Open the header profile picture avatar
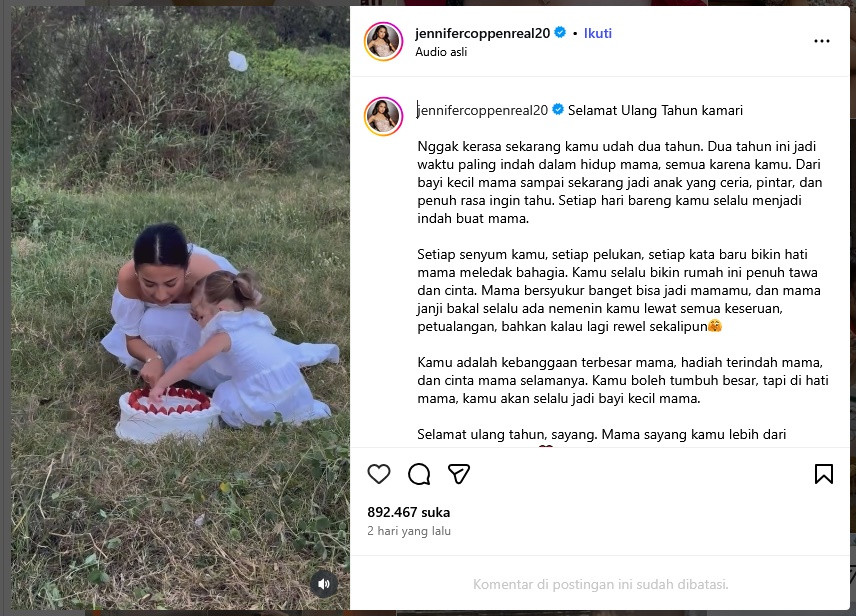 383,41
